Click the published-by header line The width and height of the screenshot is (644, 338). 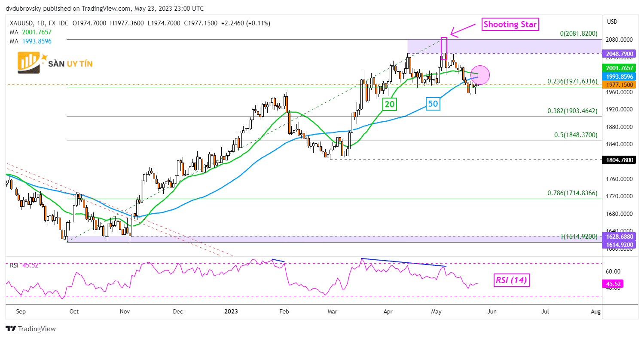pyautogui.click(x=105, y=8)
